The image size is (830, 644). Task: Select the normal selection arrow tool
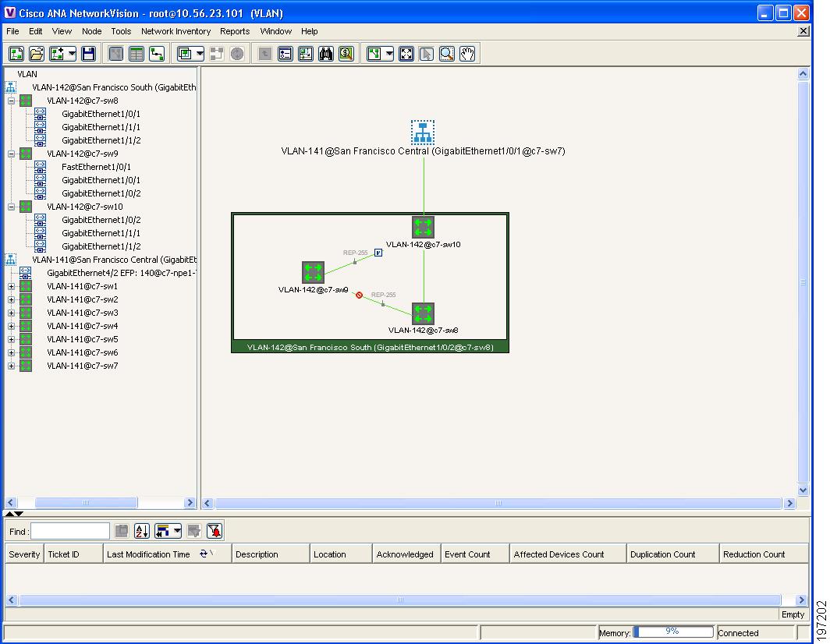426,54
